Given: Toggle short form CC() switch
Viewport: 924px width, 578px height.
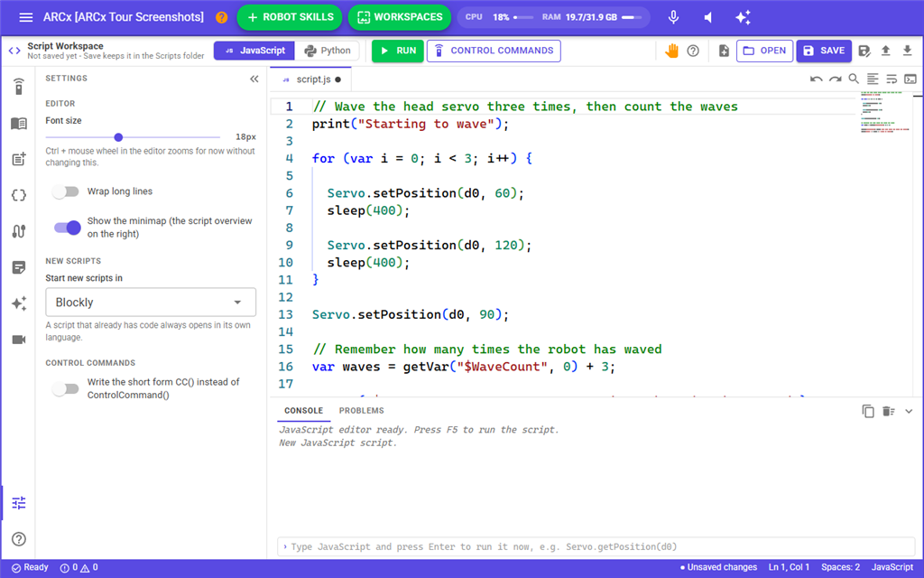Looking at the screenshot, I should [x=65, y=388].
